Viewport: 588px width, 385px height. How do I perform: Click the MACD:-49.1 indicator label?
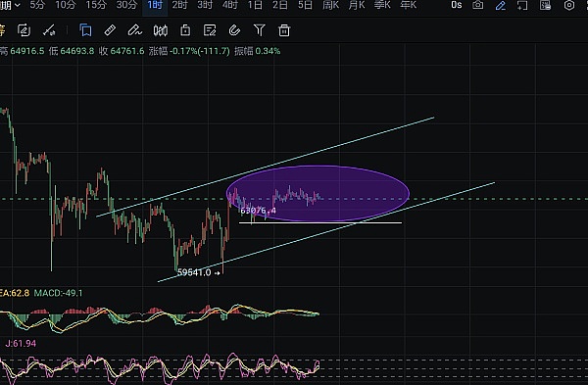click(x=58, y=293)
